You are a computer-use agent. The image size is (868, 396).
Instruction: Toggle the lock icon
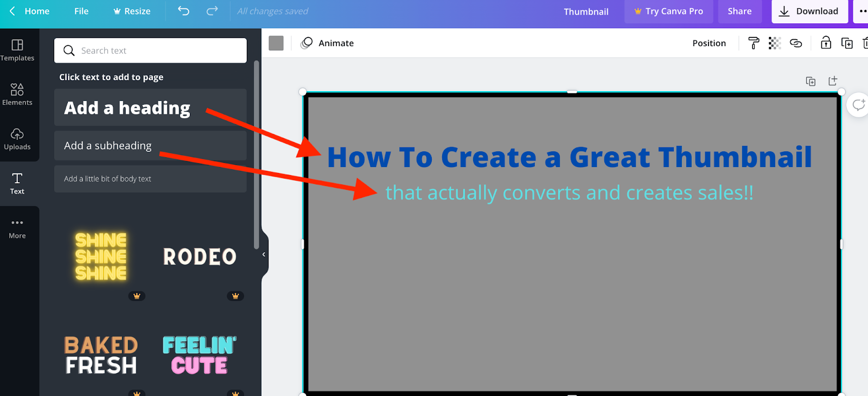[x=826, y=42]
